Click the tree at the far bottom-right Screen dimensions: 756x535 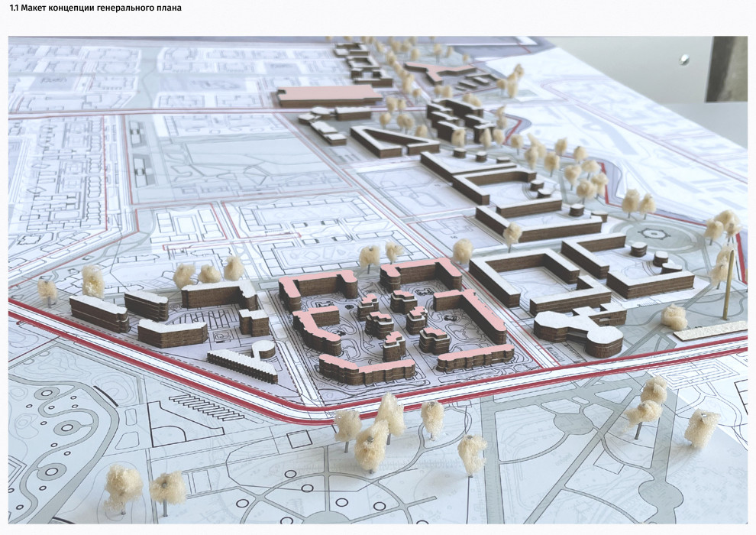pos(701,427)
